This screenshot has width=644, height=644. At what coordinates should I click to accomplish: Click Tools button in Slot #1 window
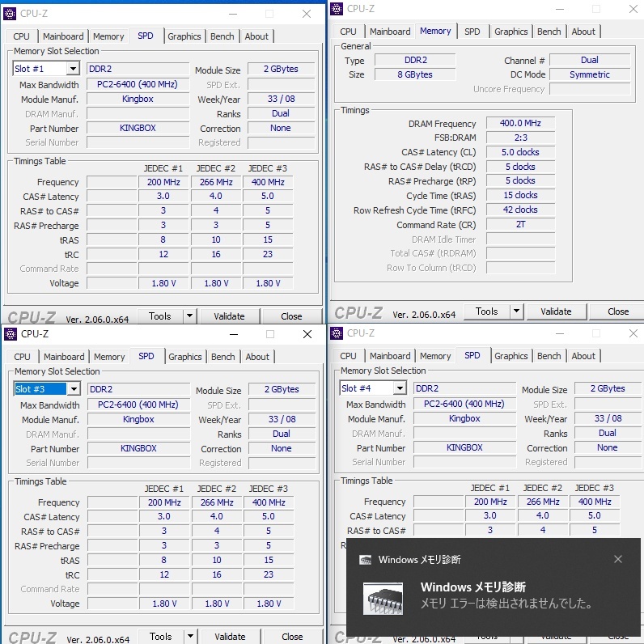coord(159,316)
